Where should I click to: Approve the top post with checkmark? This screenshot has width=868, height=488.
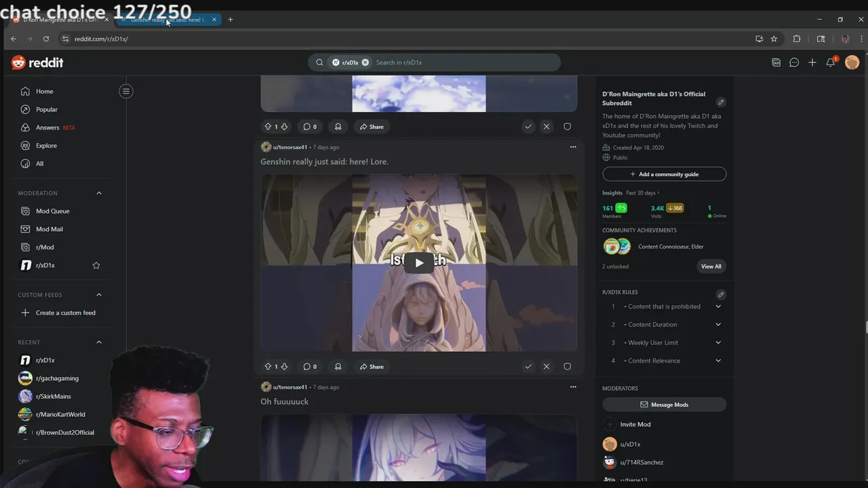pos(528,127)
